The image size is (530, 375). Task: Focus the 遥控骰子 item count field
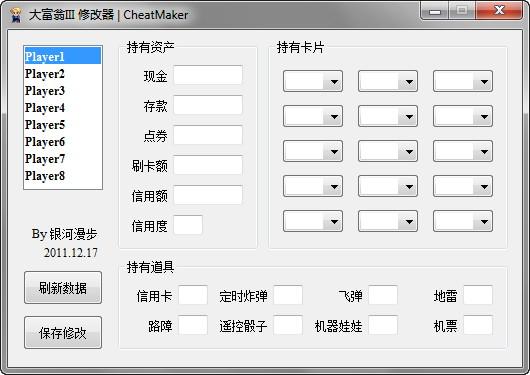coord(288,325)
